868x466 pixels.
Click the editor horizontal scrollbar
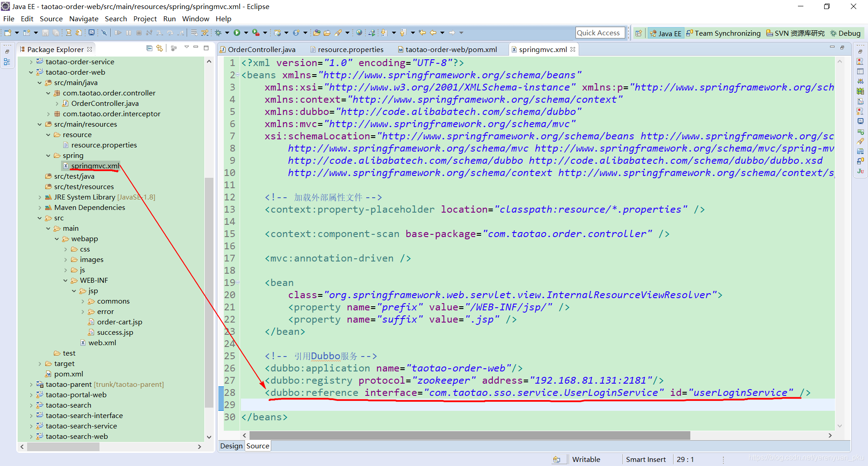[x=470, y=435]
